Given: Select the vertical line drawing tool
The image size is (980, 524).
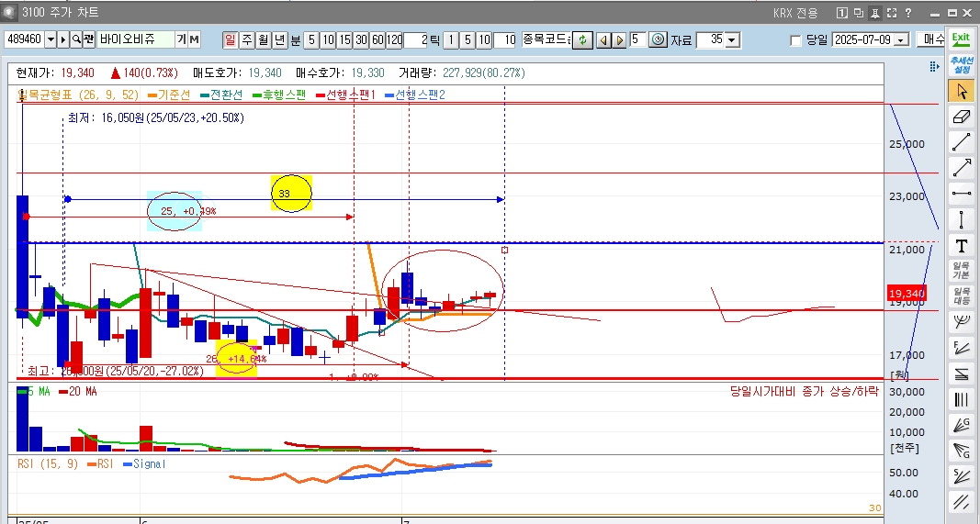Looking at the screenshot, I should 962,219.
